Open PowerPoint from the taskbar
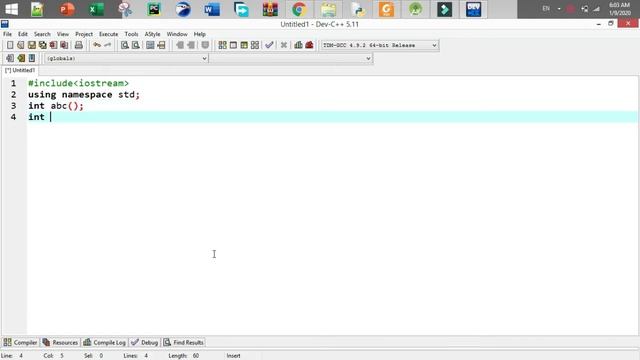This screenshot has height=360, width=640. pos(67,9)
